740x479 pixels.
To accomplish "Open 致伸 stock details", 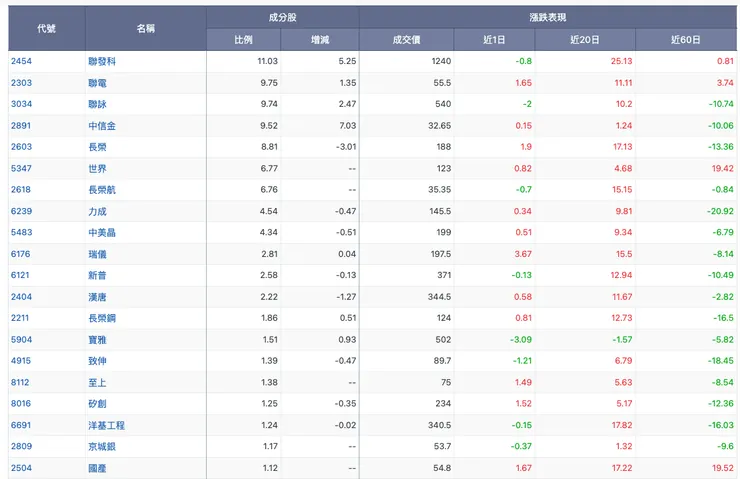I will (x=97, y=361).
